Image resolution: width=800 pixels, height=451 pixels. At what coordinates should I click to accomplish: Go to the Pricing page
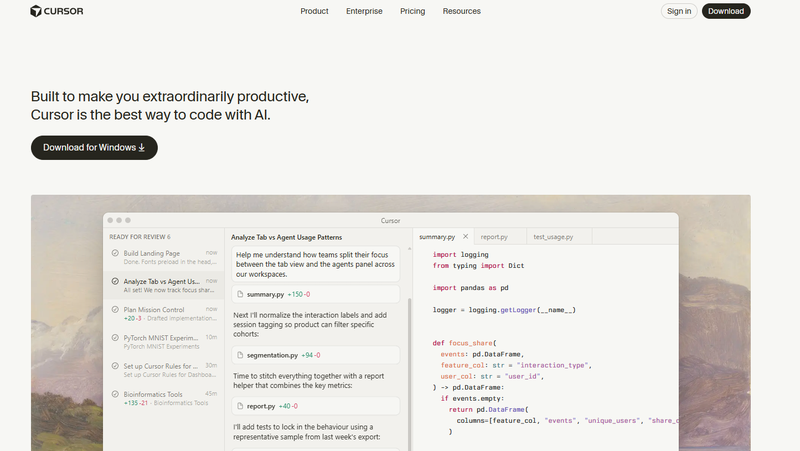tap(412, 11)
